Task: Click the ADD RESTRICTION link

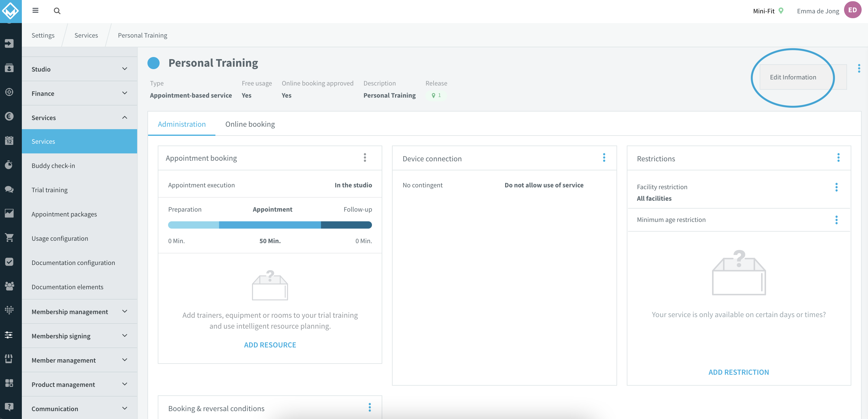Action: click(x=738, y=372)
